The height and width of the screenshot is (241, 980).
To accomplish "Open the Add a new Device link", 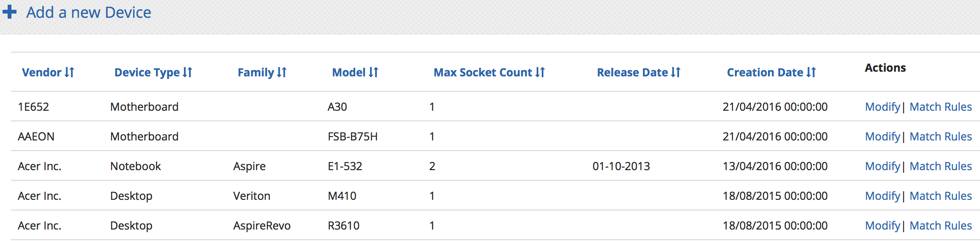I will coord(89,13).
